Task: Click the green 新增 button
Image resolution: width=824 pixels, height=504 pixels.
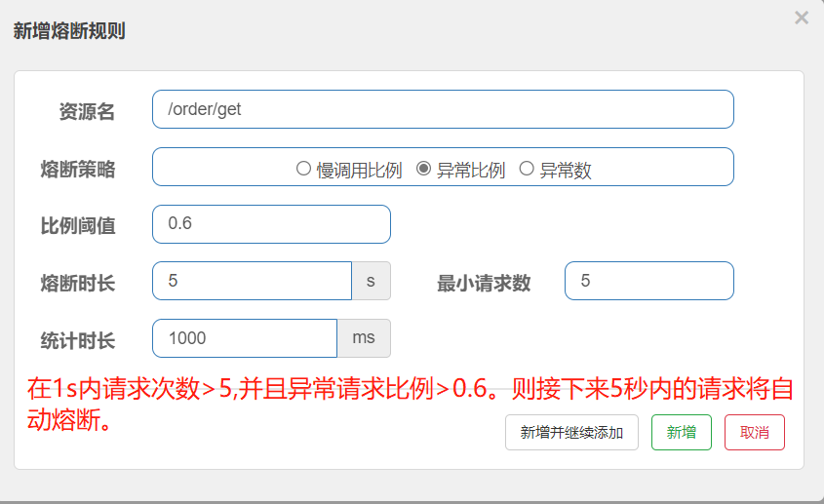Action: [x=681, y=432]
